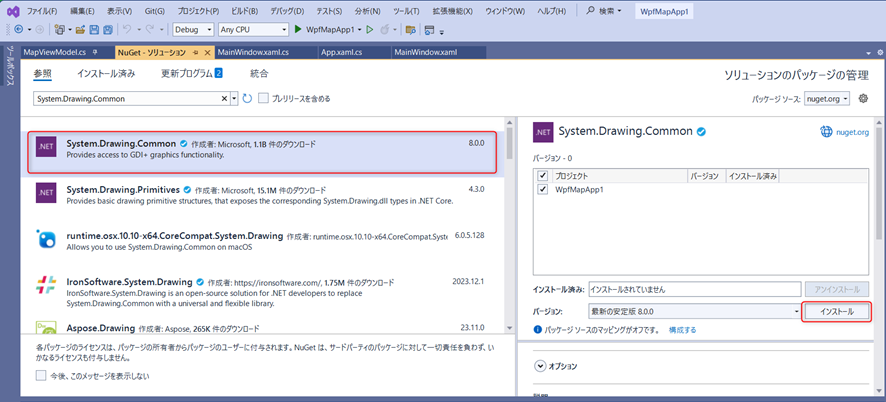This screenshot has width=886, height=402.
Task: Open the version dropdown showing 8.0.0
Action: pos(694,312)
